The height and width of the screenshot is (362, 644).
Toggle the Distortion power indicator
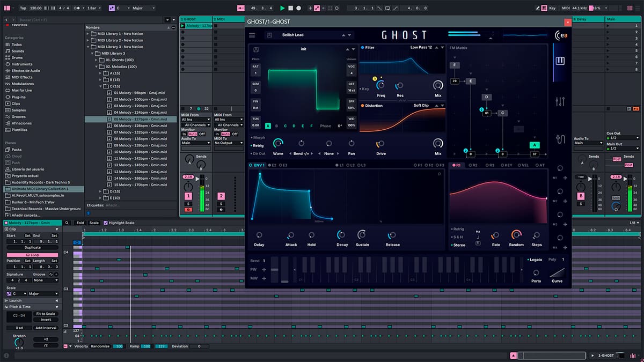tap(363, 106)
